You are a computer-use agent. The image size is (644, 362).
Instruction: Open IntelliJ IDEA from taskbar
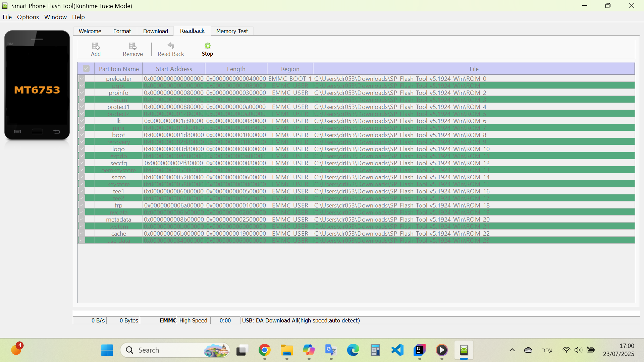419,350
